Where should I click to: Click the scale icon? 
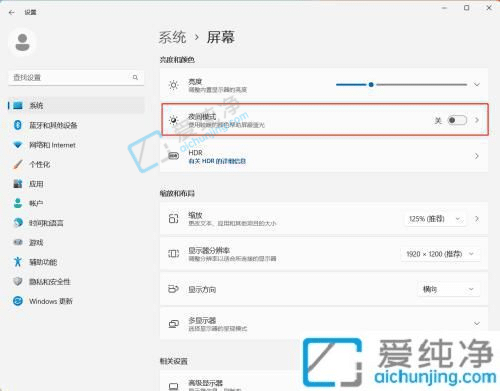click(x=174, y=219)
